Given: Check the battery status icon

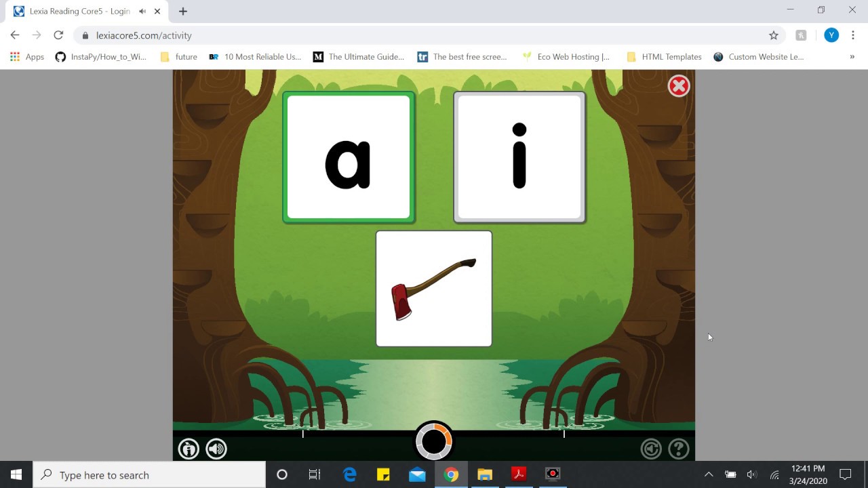Looking at the screenshot, I should coord(730,474).
